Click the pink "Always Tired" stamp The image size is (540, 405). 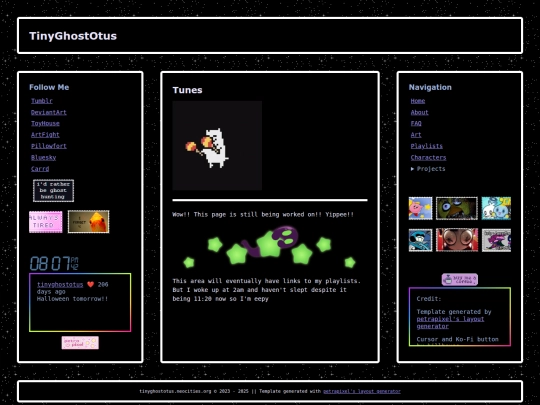46,222
